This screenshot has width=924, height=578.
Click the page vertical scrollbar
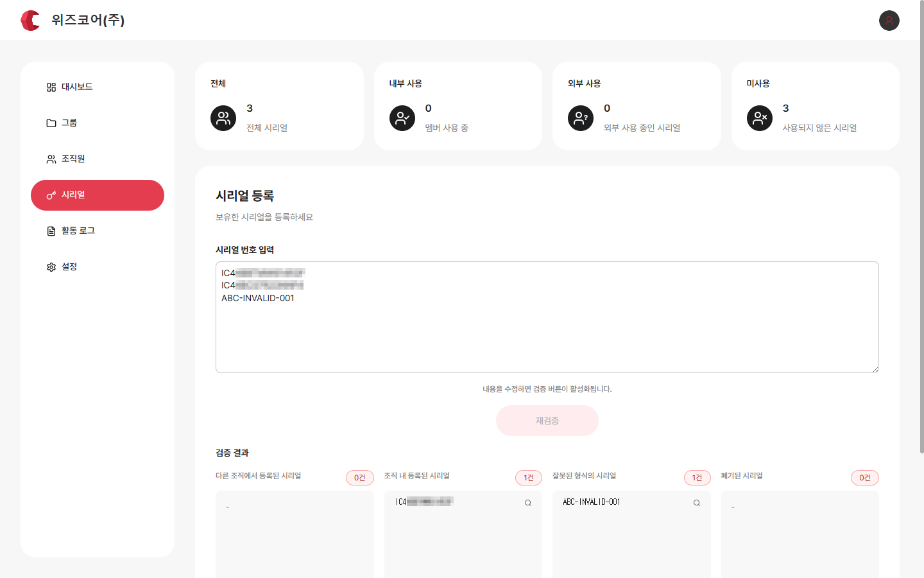tap(922, 228)
